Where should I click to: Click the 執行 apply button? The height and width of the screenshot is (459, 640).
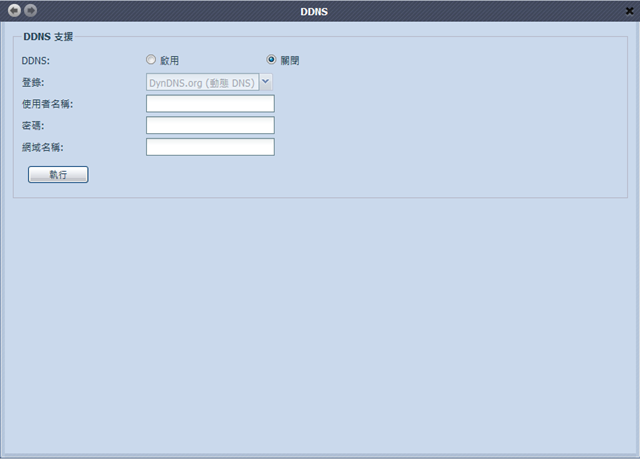click(x=58, y=175)
